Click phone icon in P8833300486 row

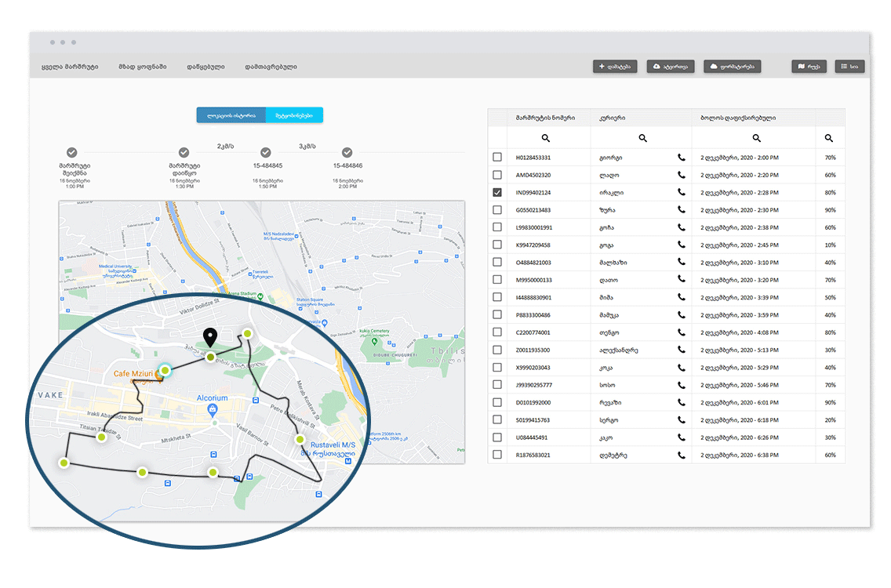(x=682, y=314)
